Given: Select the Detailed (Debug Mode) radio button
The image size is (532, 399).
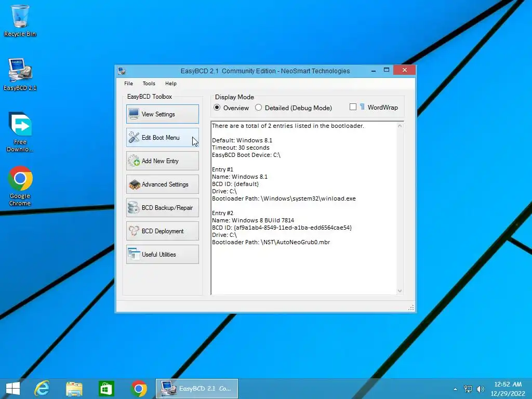Looking at the screenshot, I should (294, 108).
